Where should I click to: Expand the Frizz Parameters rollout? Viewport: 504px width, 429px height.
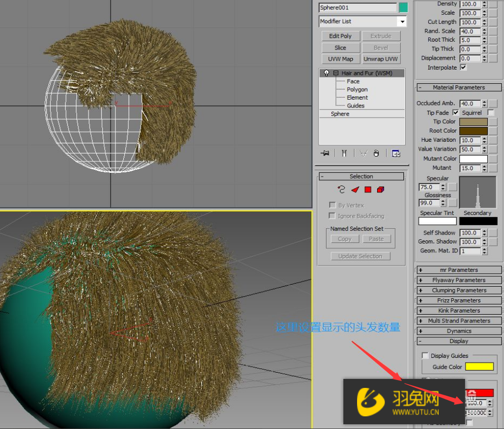coord(458,300)
